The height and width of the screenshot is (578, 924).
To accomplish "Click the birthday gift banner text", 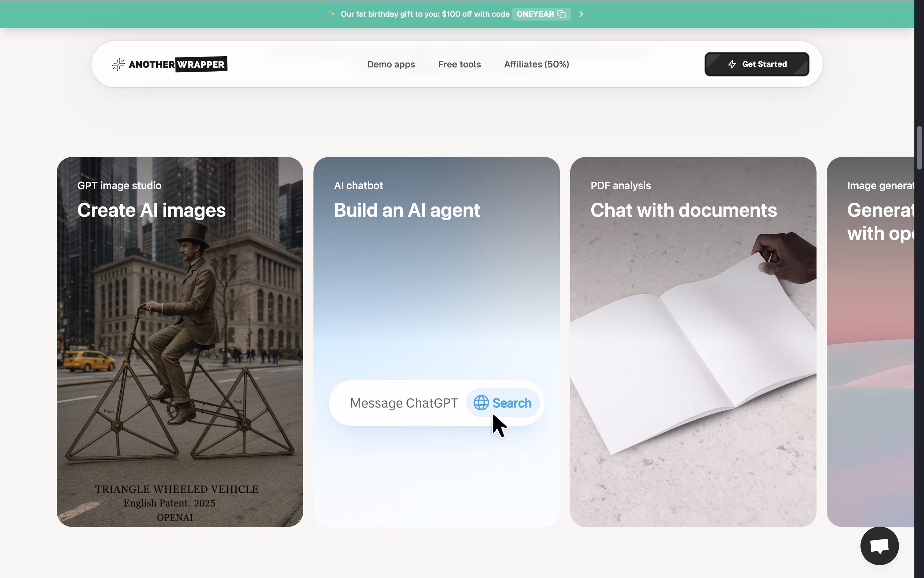I will pos(425,14).
